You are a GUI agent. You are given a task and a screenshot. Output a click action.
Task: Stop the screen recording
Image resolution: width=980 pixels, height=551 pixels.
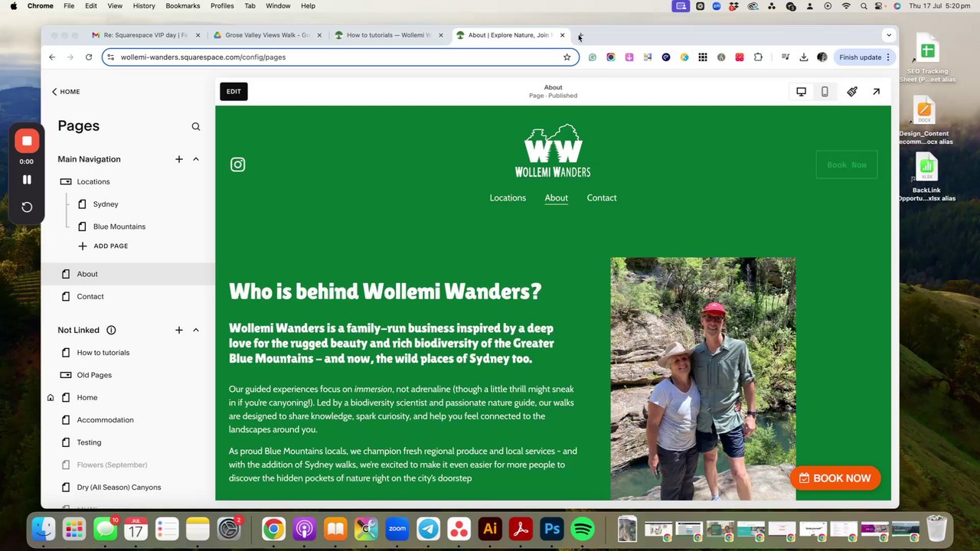tap(27, 141)
